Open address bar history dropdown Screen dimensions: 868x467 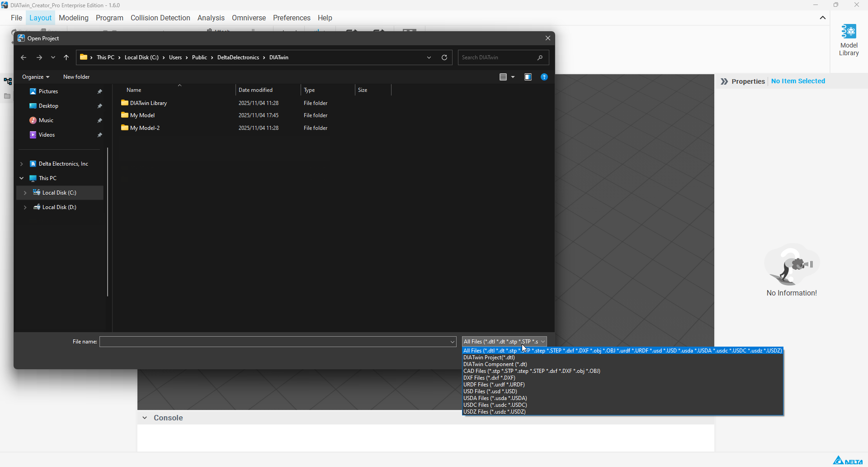tap(429, 57)
